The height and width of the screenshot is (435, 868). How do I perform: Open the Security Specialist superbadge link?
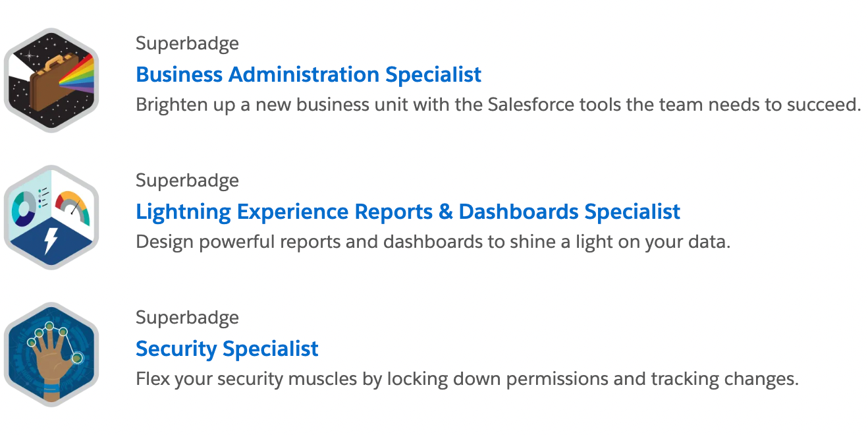point(227,349)
